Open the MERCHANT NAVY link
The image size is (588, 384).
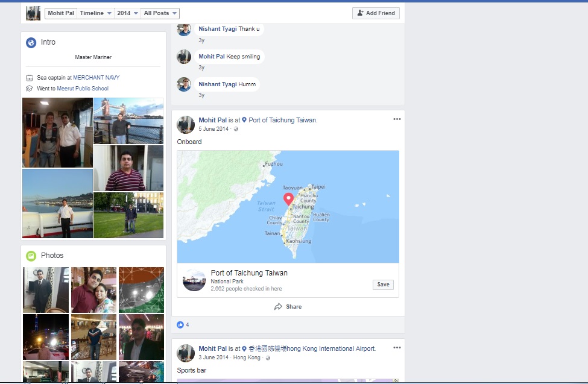pos(96,78)
